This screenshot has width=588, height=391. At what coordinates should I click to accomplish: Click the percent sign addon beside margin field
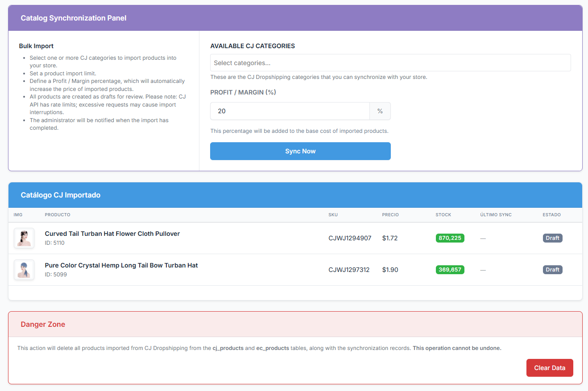tap(380, 111)
